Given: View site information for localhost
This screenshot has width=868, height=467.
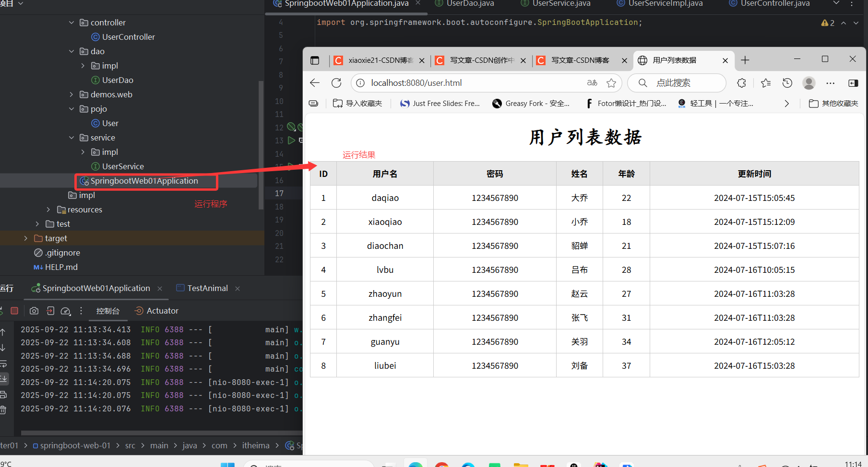Looking at the screenshot, I should [360, 83].
